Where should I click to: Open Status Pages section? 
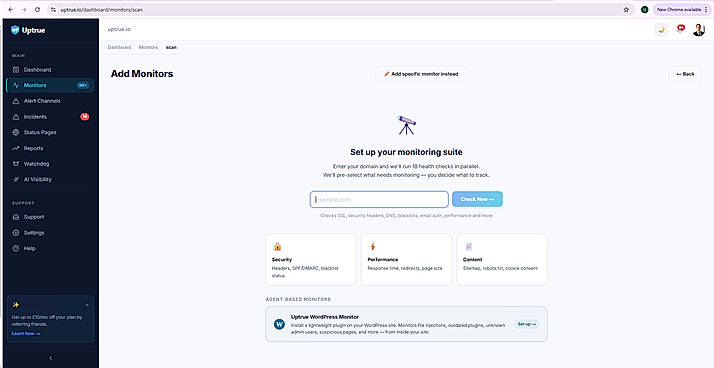50,133
